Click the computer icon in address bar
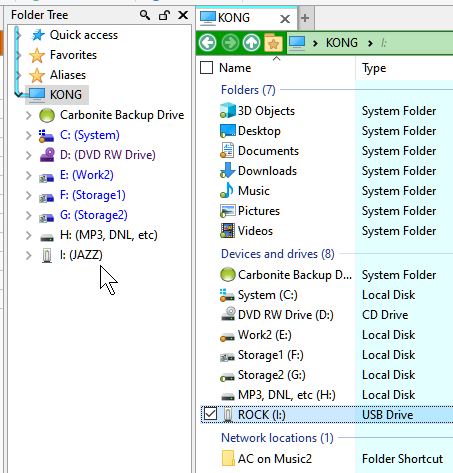Image resolution: width=453 pixels, height=473 pixels. [297, 43]
